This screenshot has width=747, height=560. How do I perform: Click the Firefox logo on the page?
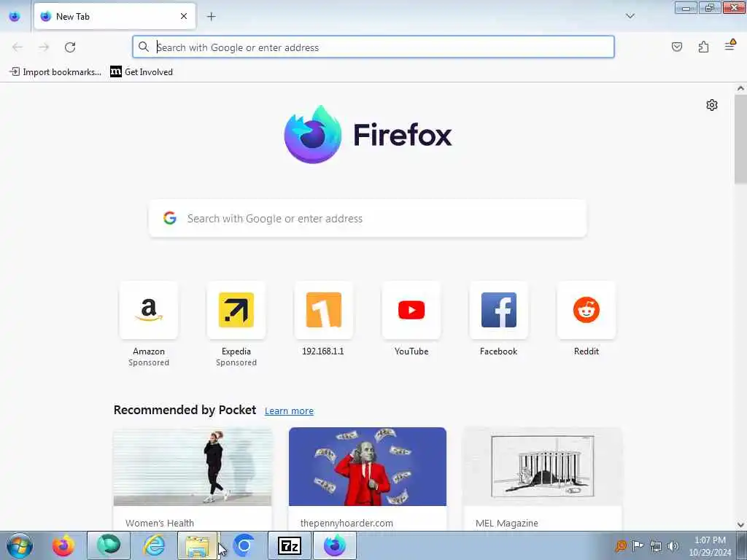(368, 135)
